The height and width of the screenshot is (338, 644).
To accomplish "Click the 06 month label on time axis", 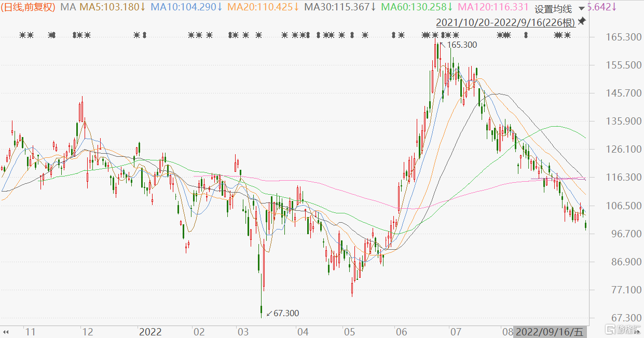I will [401, 331].
